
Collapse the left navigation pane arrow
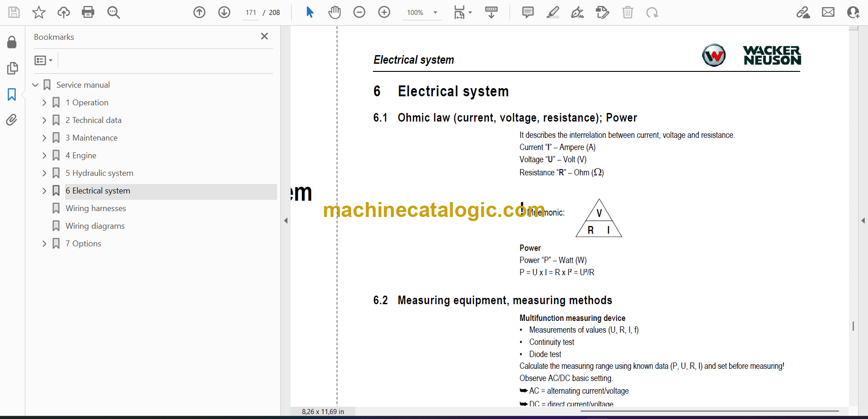click(x=286, y=221)
